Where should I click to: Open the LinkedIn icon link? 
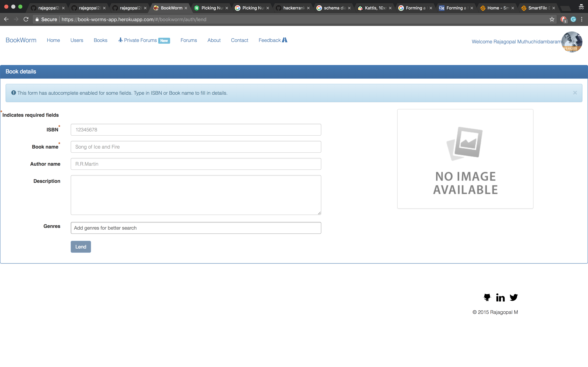[500, 297]
